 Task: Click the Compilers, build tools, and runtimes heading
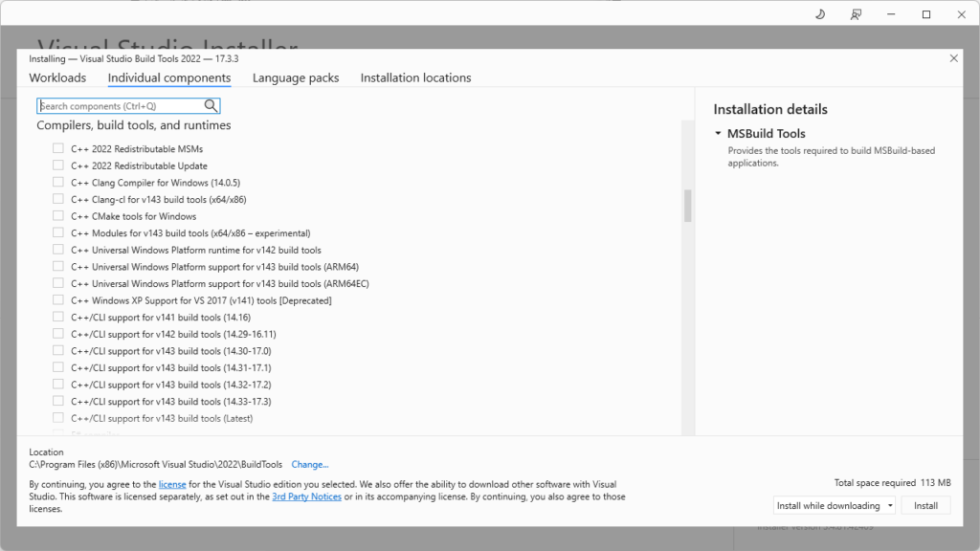(x=134, y=125)
